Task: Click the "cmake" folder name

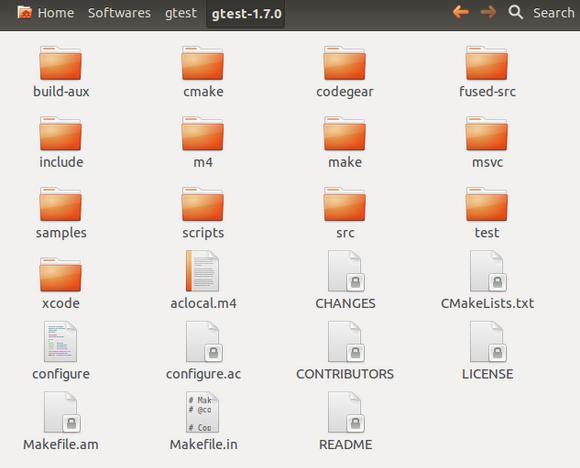Action: (203, 91)
